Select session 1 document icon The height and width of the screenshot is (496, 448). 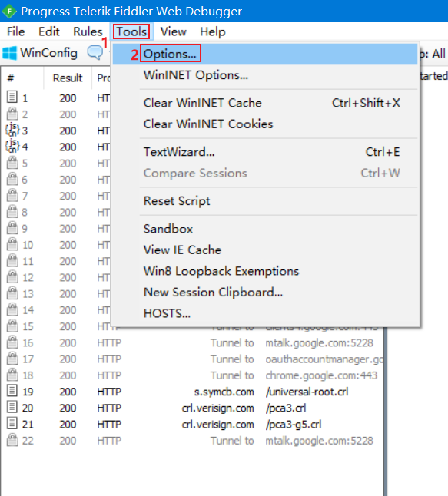pyautogui.click(x=12, y=97)
